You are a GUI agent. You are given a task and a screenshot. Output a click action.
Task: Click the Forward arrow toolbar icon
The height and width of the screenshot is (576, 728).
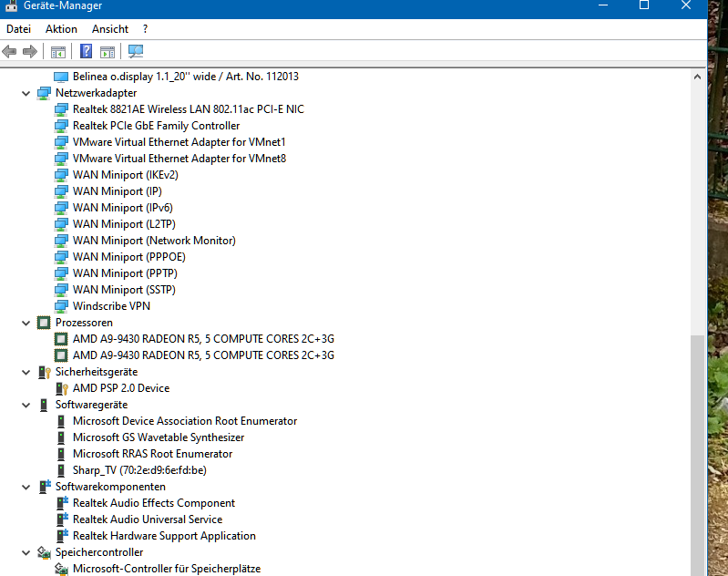[30, 51]
